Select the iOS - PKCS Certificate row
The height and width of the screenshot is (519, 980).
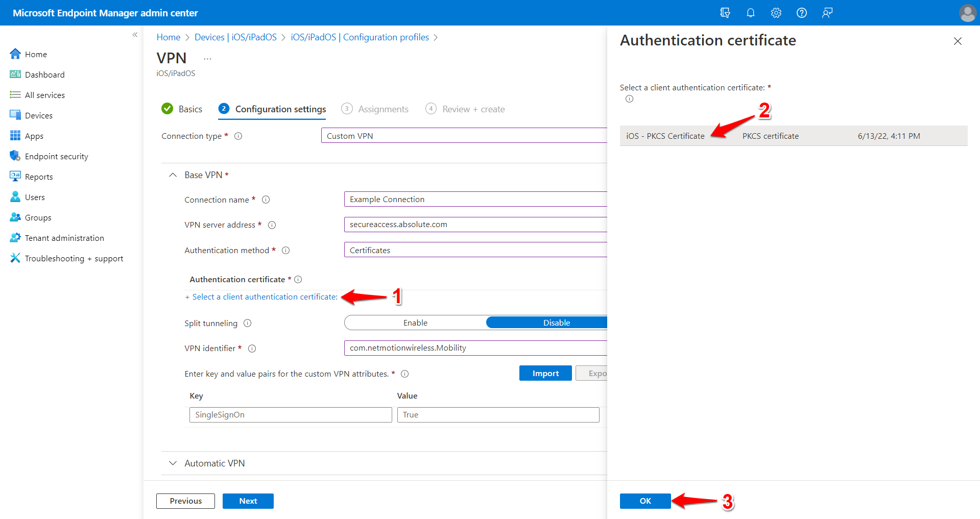point(665,136)
